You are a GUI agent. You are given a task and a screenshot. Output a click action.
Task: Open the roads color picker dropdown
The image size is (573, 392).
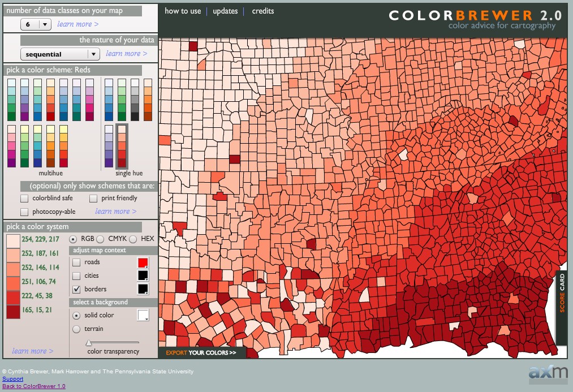[143, 263]
